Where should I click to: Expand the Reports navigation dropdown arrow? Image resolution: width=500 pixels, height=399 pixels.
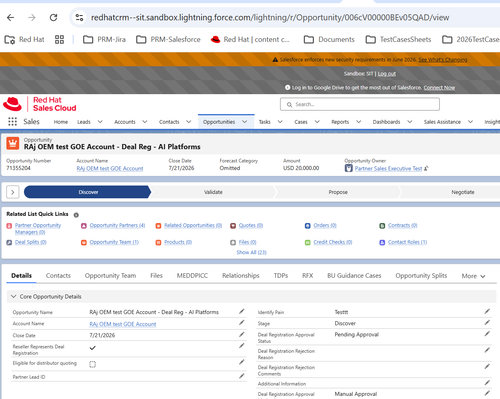click(x=358, y=122)
